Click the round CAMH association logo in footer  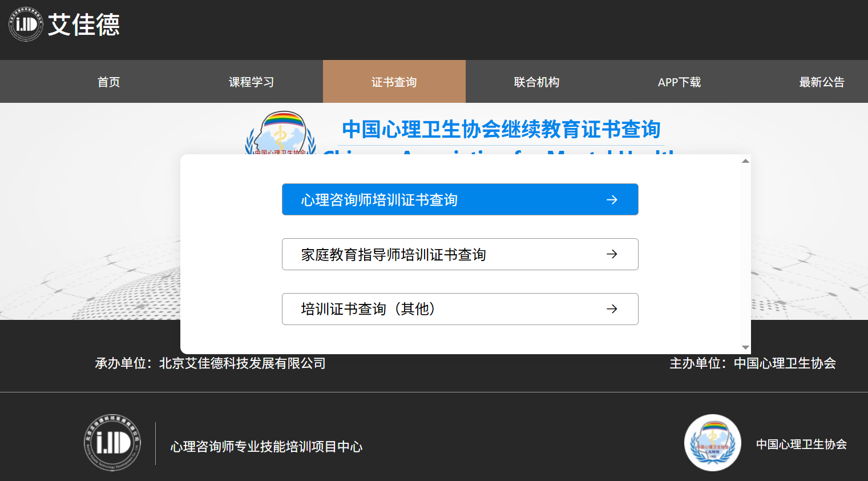point(713,443)
